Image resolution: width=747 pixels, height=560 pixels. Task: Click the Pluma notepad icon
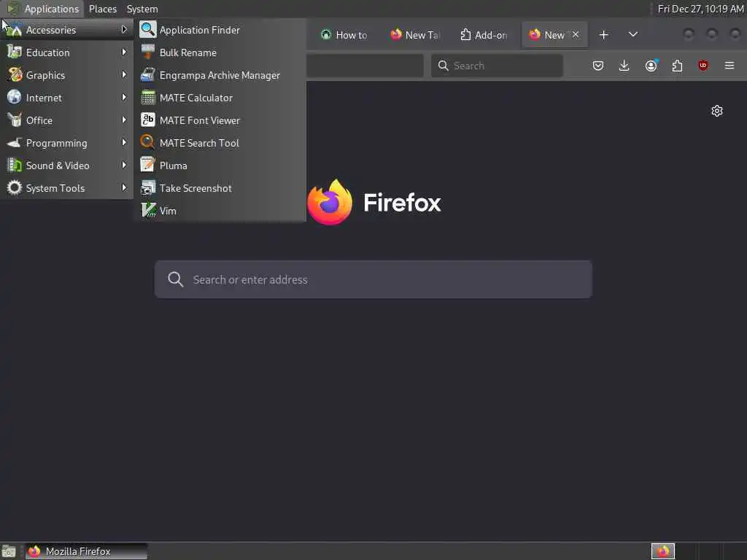147,165
